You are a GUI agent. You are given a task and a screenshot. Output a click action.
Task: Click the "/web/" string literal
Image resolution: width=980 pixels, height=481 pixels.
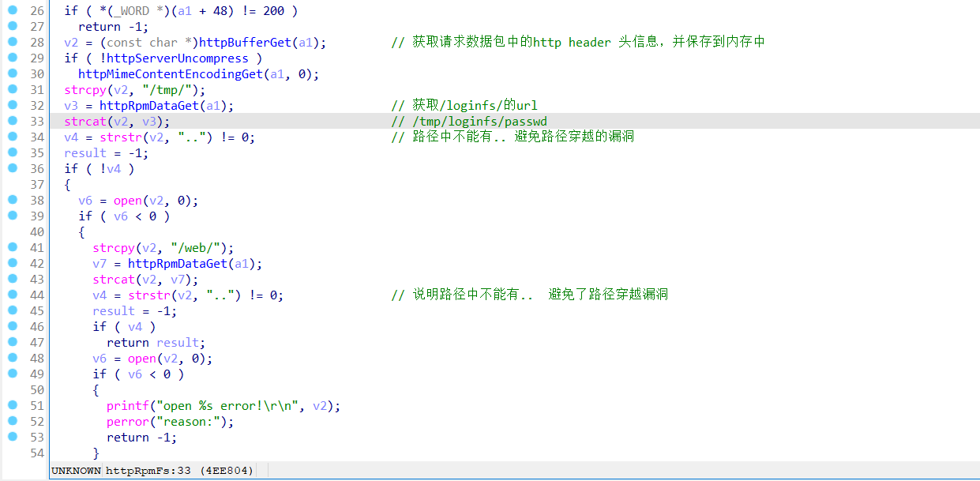195,247
